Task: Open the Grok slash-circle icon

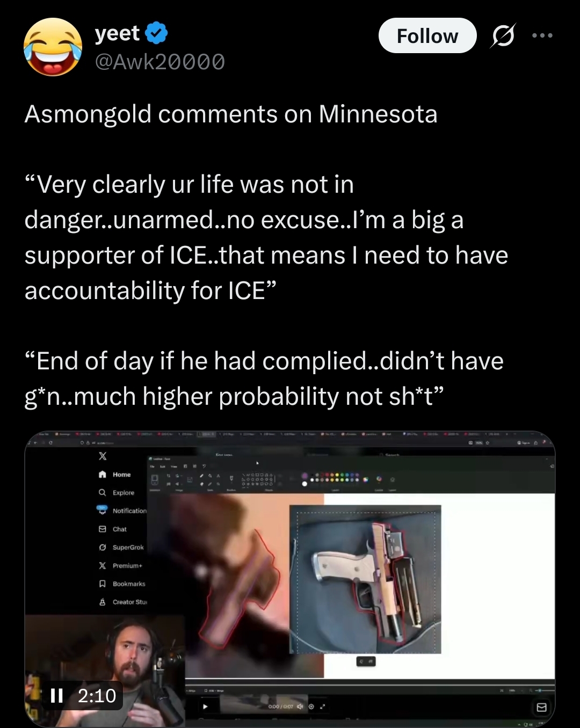Action: coord(503,36)
